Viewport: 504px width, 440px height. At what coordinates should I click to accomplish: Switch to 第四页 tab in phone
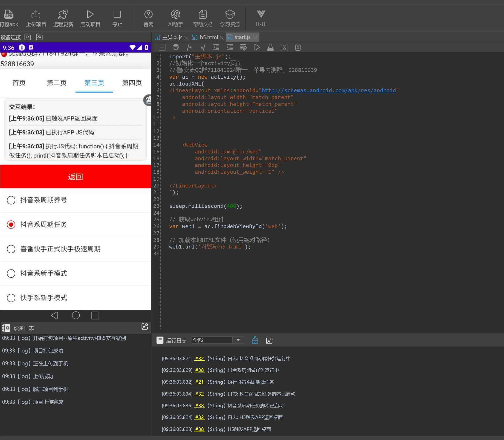pyautogui.click(x=132, y=83)
